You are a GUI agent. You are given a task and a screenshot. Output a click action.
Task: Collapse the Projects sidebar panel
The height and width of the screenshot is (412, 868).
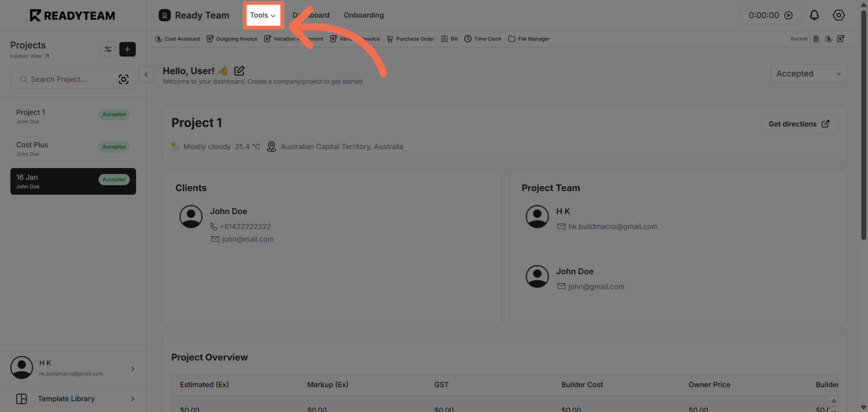tap(146, 75)
